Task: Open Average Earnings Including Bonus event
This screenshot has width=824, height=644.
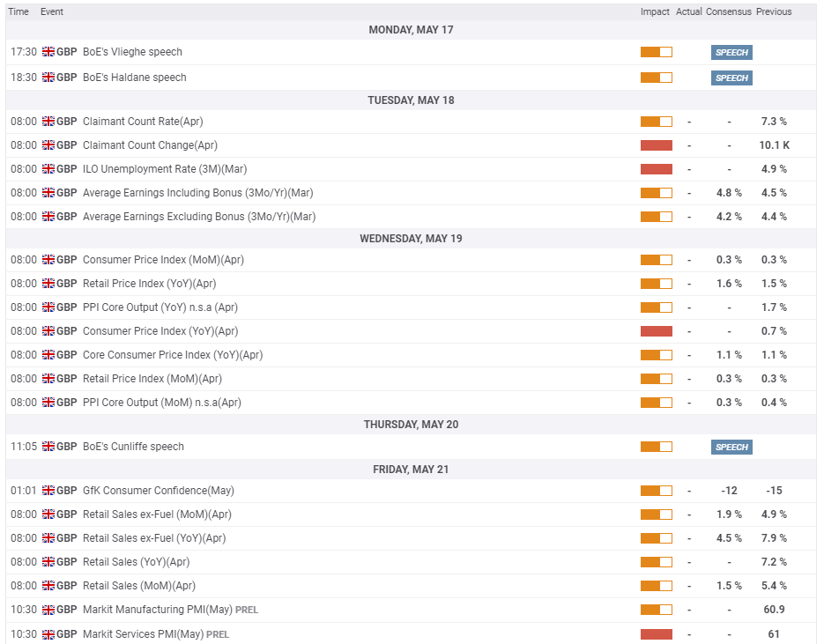Action: [197, 193]
